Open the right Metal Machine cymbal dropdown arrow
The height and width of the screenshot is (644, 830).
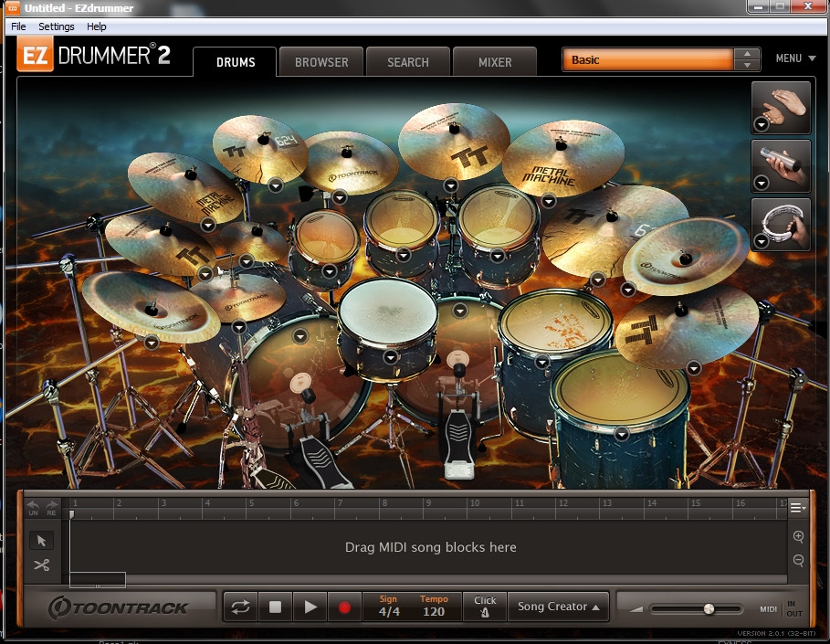tap(549, 201)
